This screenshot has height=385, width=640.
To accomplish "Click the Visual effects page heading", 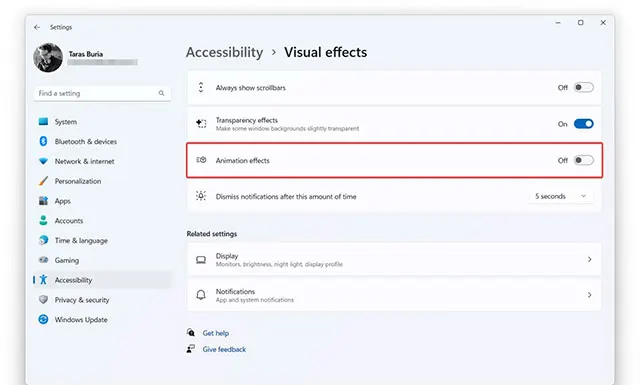I will point(325,52).
